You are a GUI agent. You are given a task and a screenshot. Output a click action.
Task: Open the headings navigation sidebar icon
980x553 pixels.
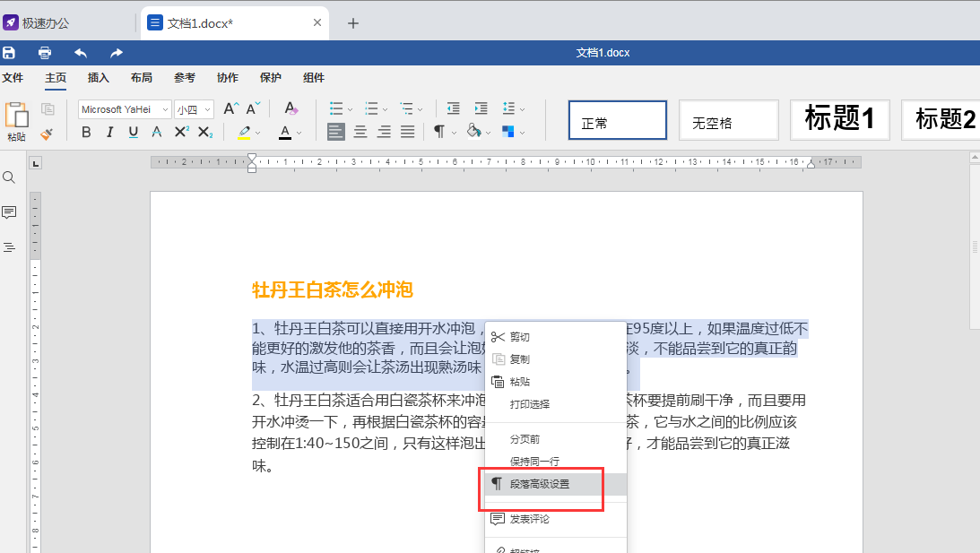9,247
